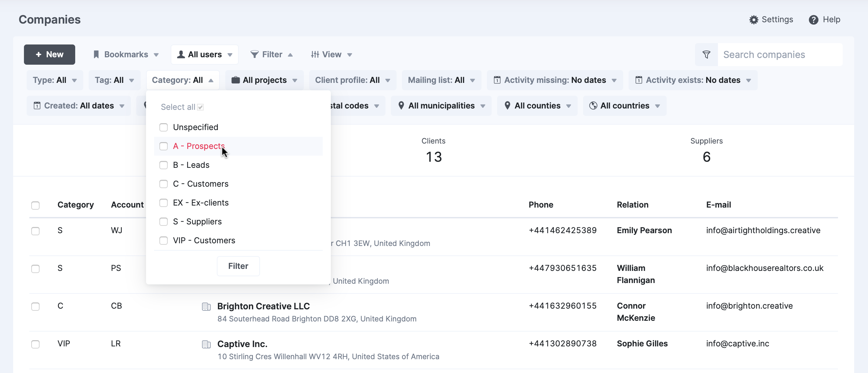Click the Search companies input field
The height and width of the screenshot is (373, 868).
click(x=780, y=55)
